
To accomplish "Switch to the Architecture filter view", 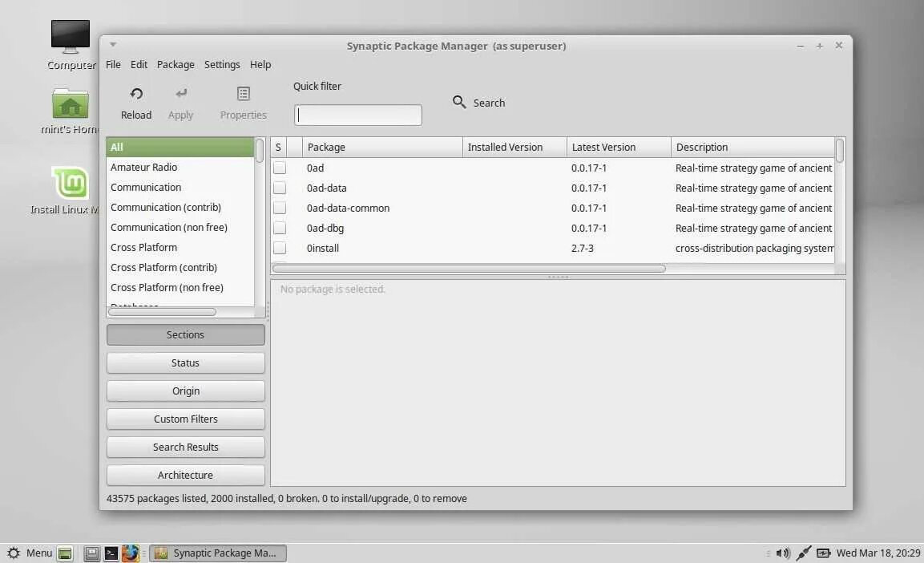I will tap(186, 475).
